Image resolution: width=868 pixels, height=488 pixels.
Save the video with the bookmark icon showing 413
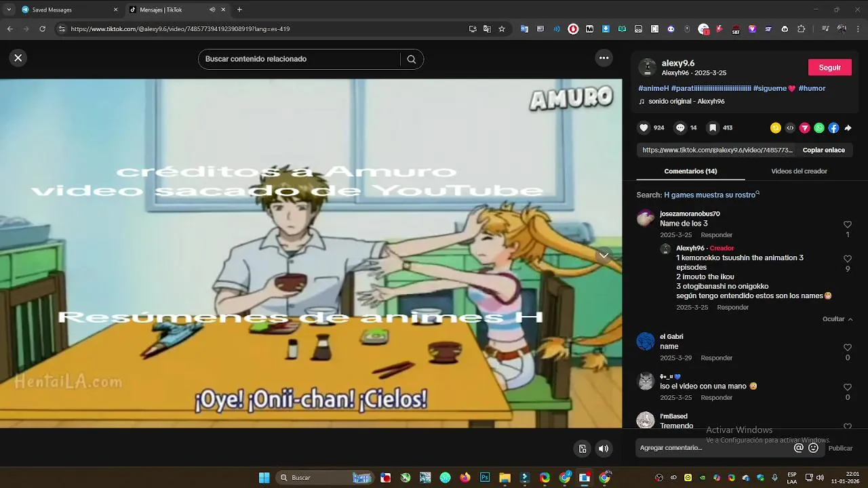[713, 127]
